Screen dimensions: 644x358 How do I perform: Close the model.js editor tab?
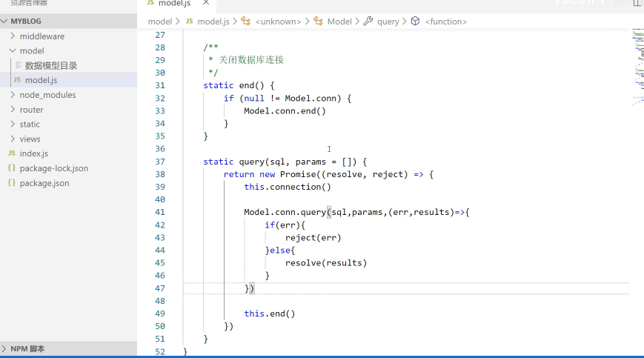tap(206, 2)
